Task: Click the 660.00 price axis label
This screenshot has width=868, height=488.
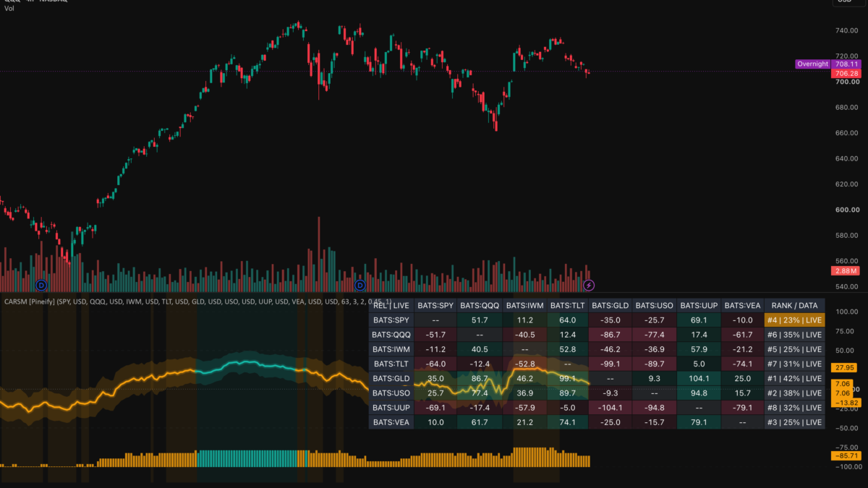Action: click(846, 133)
